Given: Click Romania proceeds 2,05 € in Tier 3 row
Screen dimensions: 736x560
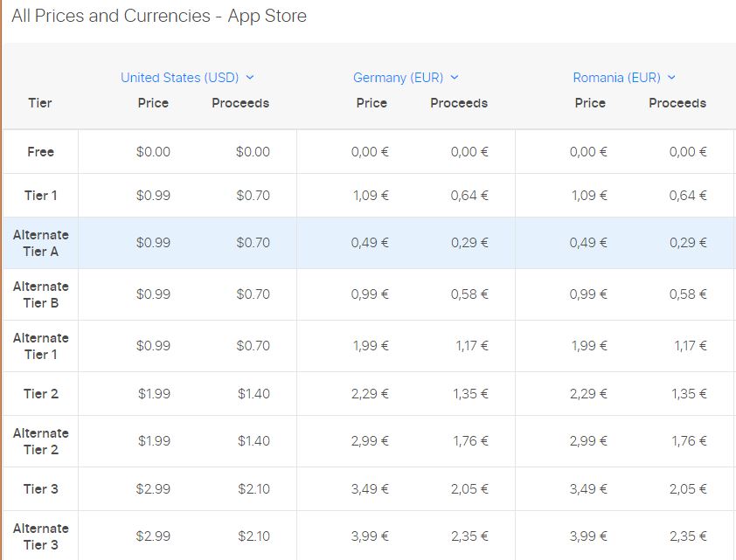Looking at the screenshot, I should pos(688,489).
